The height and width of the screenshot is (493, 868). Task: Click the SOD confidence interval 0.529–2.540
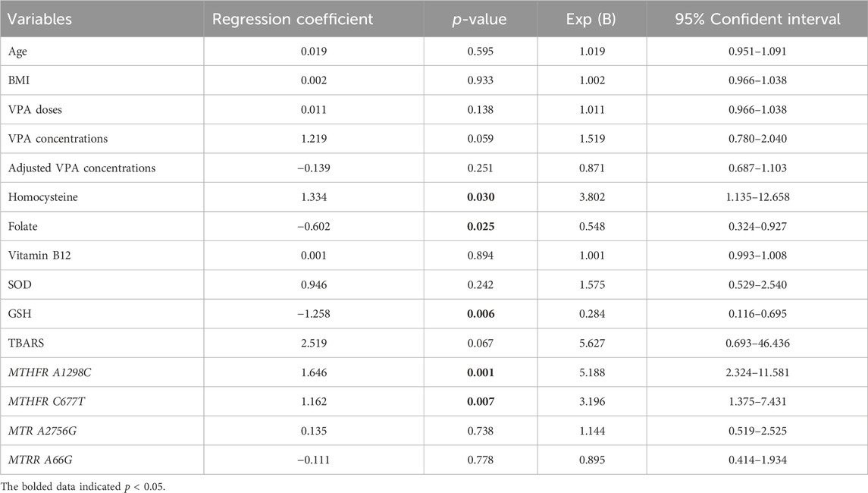coord(757,284)
